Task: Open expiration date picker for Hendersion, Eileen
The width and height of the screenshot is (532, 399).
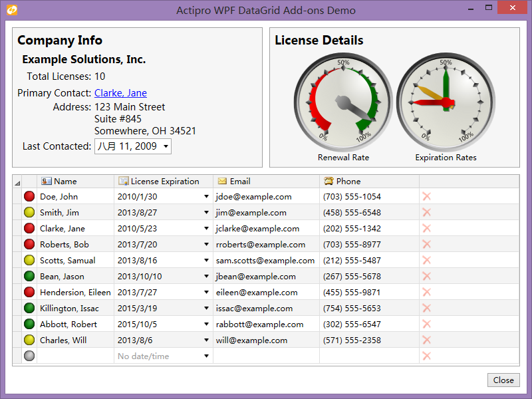Action: click(x=206, y=292)
